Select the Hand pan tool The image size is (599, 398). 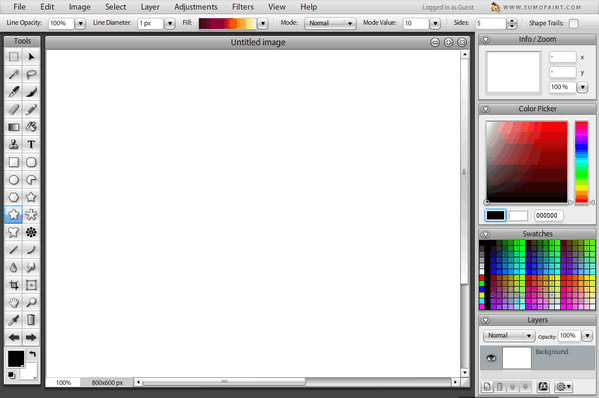pyautogui.click(x=14, y=303)
